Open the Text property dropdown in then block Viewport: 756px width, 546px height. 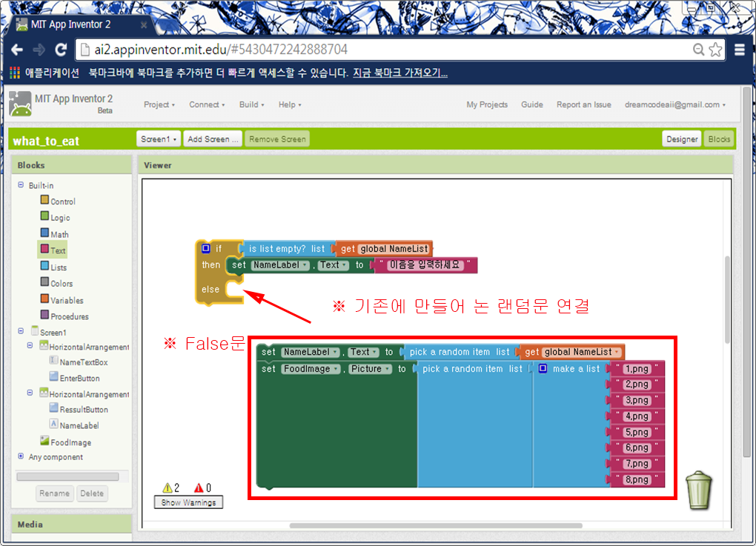click(x=334, y=265)
